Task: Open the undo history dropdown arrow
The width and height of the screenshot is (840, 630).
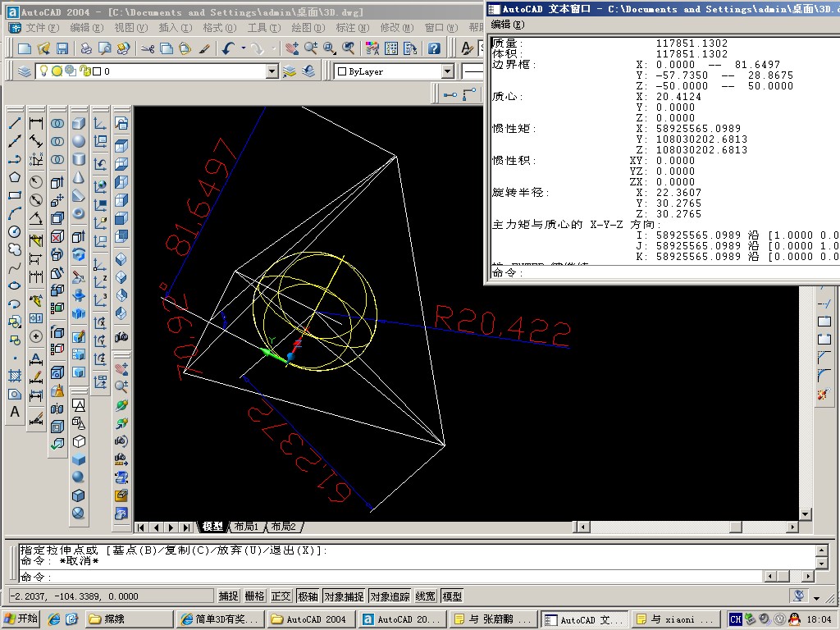Action: tap(243, 48)
